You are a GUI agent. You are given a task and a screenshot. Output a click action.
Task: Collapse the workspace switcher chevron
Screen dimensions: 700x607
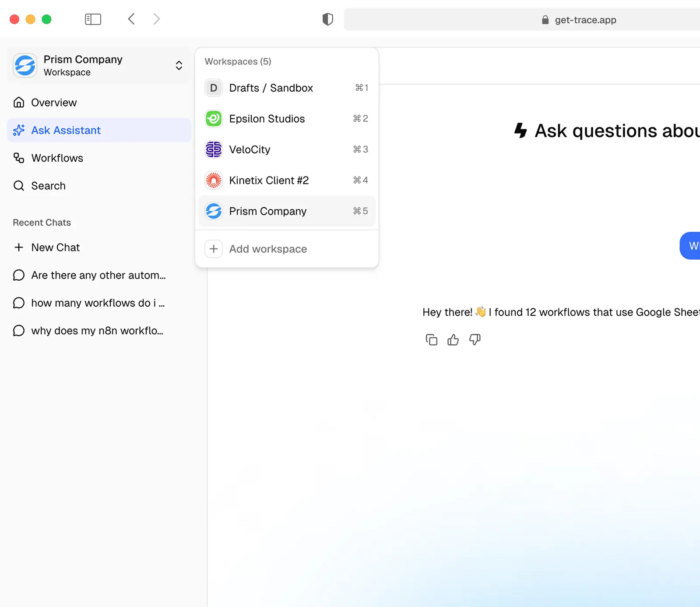(x=179, y=66)
